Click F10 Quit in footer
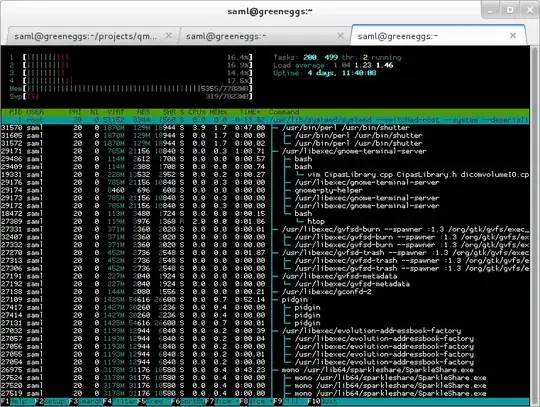 (323, 401)
